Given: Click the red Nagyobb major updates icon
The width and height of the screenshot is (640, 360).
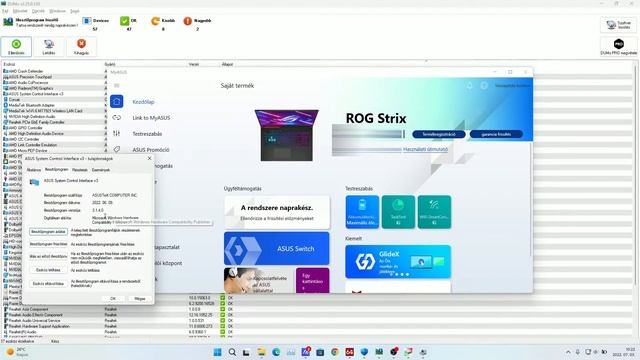Looking at the screenshot, I should coord(187,21).
